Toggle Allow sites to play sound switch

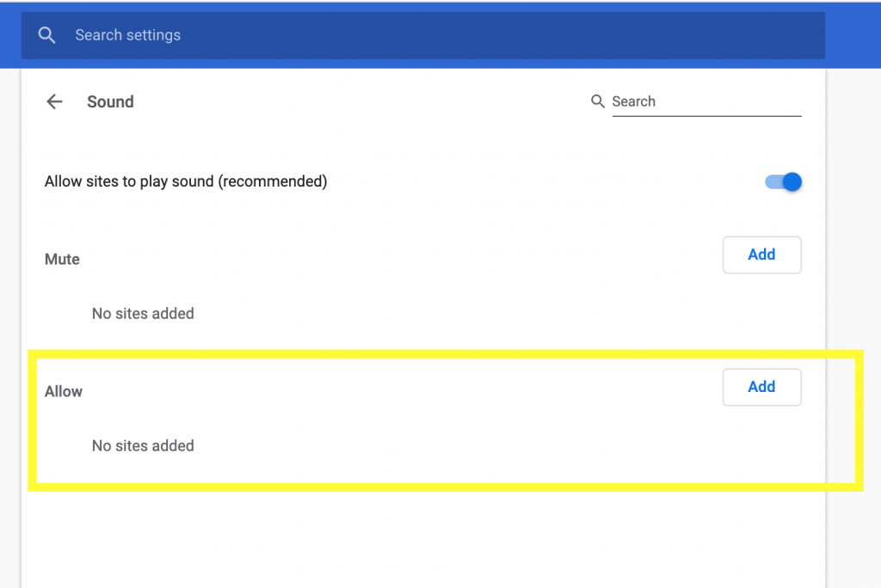(783, 182)
